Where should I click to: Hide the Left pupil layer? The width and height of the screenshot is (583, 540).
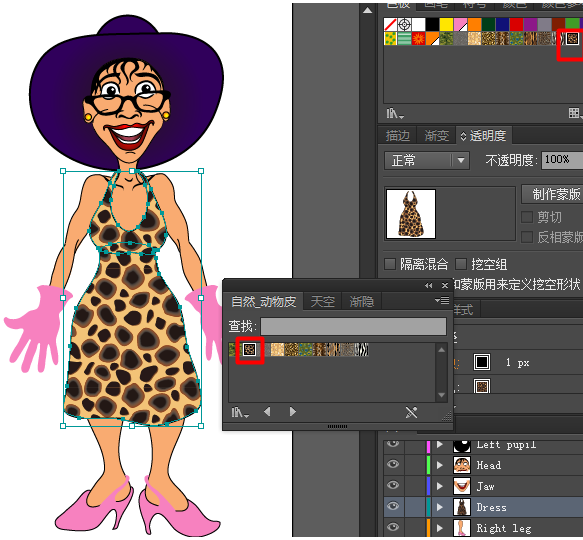[x=393, y=443]
